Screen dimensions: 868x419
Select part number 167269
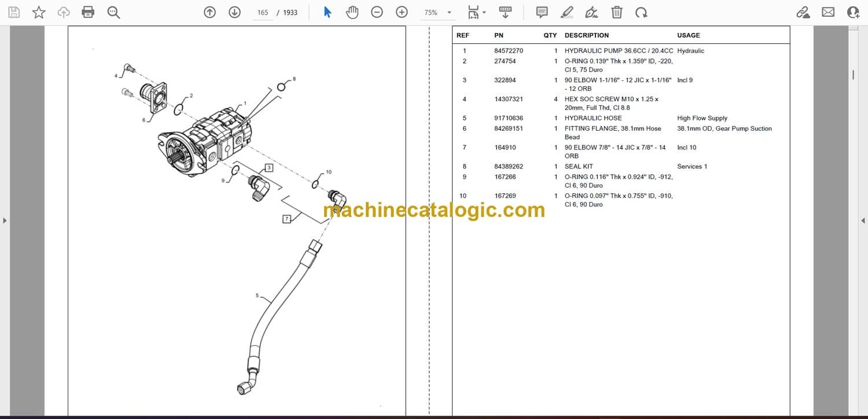click(x=505, y=196)
